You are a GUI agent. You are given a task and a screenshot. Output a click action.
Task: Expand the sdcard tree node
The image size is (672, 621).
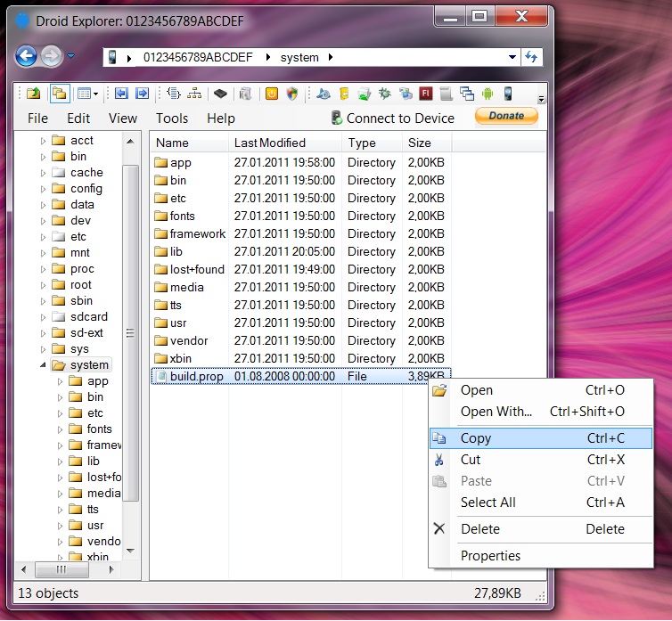(43, 317)
